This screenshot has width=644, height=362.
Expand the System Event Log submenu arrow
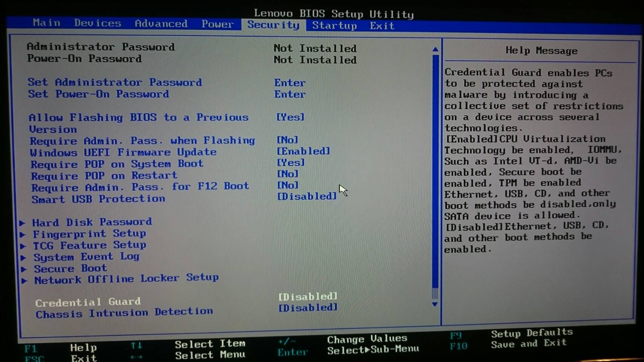coord(24,258)
